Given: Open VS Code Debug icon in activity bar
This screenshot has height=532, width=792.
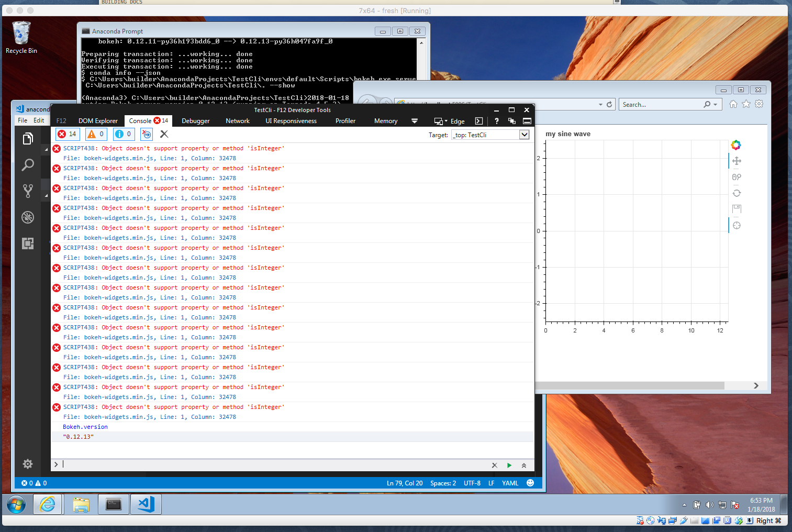Looking at the screenshot, I should tap(28, 217).
